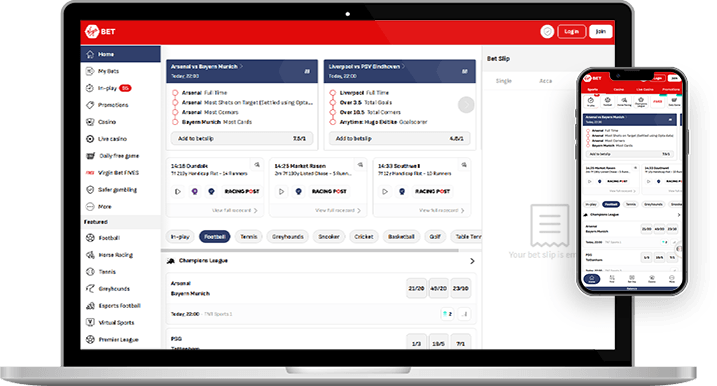Open Home in the sidebar
The height and width of the screenshot is (386, 717).
coord(121,54)
